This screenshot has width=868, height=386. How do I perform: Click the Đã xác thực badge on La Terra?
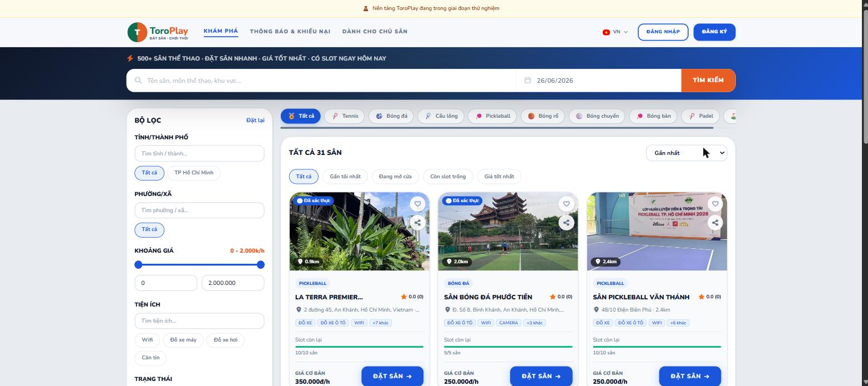pyautogui.click(x=314, y=200)
